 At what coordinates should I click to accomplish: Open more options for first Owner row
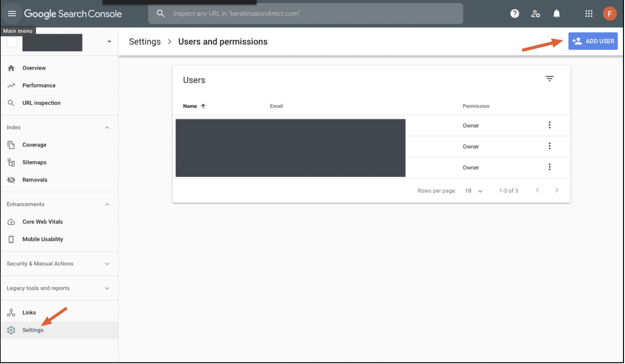point(550,125)
